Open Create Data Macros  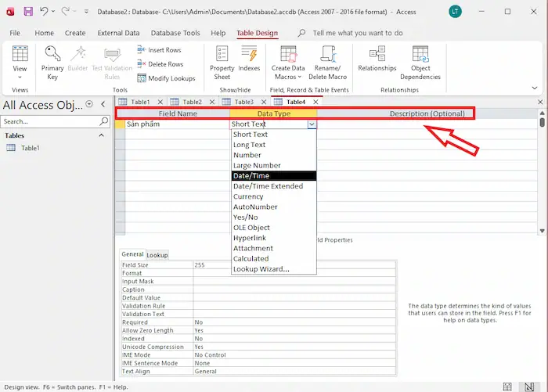pyautogui.click(x=288, y=62)
